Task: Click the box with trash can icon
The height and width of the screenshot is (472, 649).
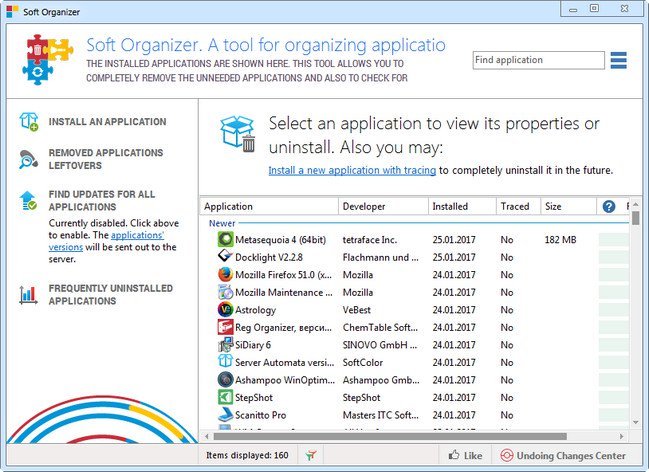Action: (x=238, y=134)
